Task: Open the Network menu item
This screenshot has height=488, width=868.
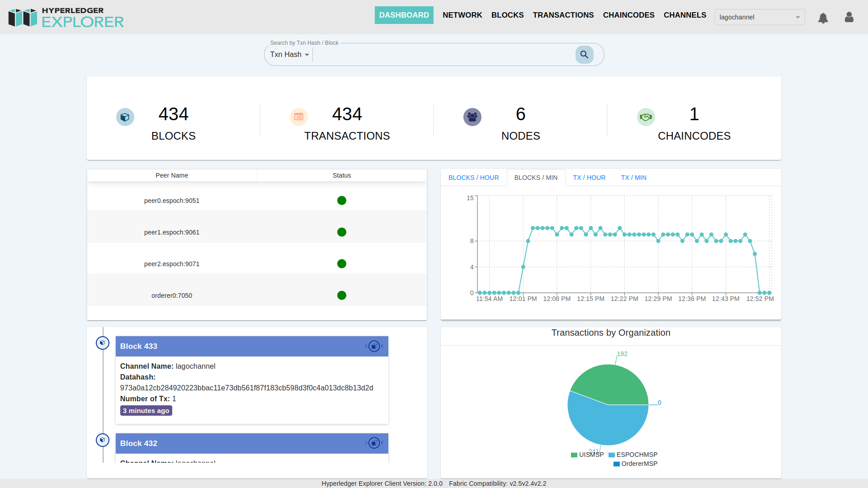Action: point(462,15)
